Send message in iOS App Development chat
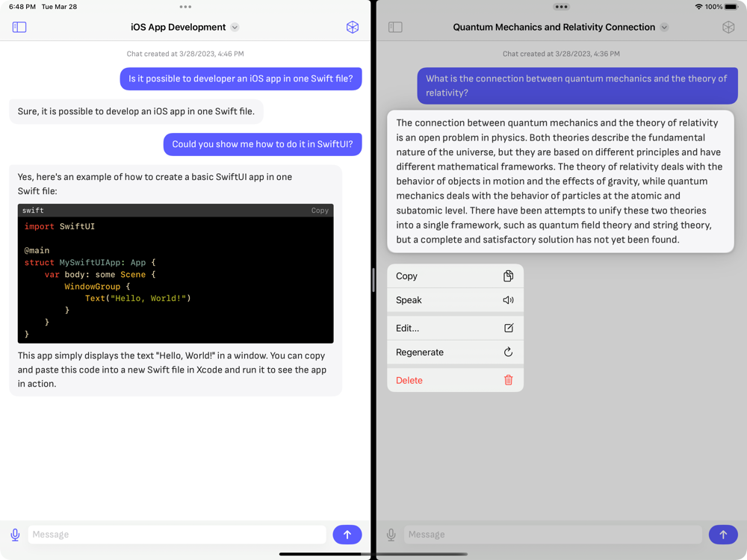This screenshot has height=560, width=747. click(347, 535)
